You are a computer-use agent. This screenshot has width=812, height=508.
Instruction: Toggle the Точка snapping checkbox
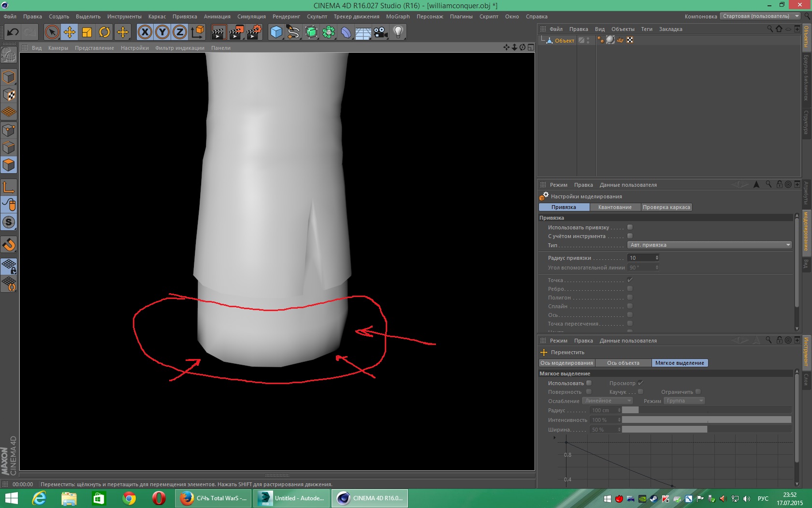pyautogui.click(x=630, y=280)
